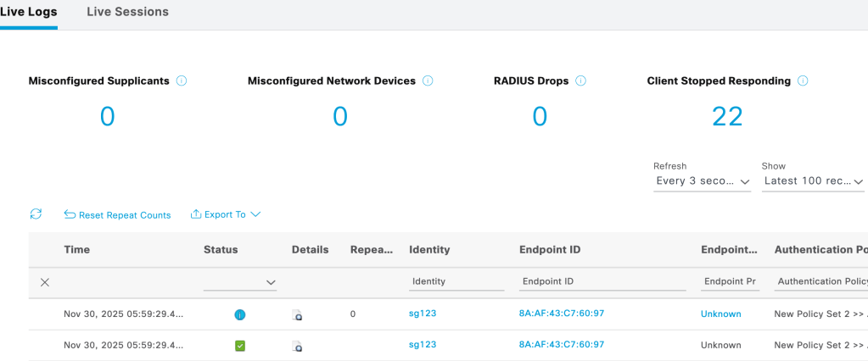Click info icon beside Client Stopped Responding
The image size is (868, 361).
[803, 81]
